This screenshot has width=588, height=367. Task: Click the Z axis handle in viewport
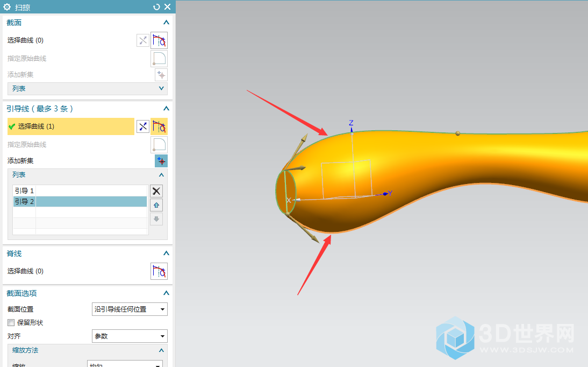352,130
